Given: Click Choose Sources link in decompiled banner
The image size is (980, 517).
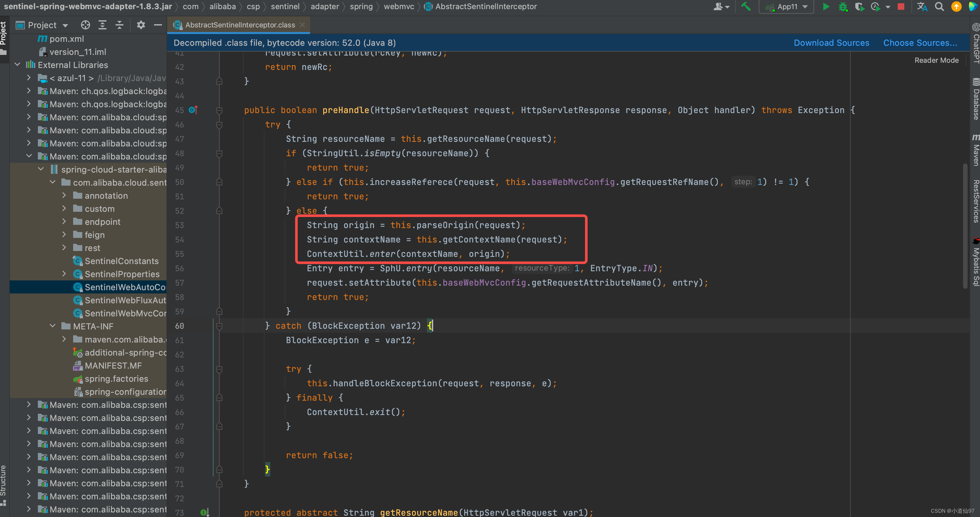Looking at the screenshot, I should coord(920,43).
